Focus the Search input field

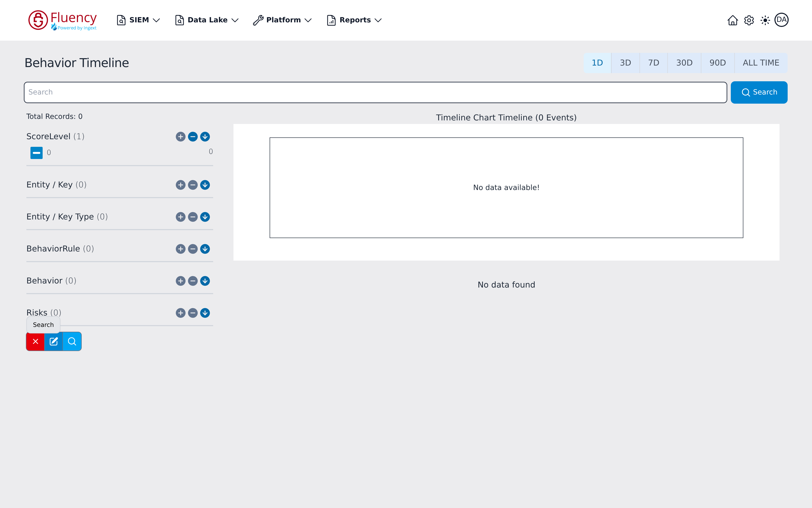point(376,92)
